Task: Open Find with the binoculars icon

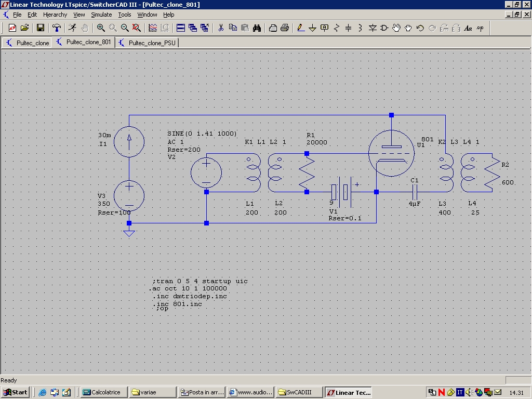Action: pos(257,28)
